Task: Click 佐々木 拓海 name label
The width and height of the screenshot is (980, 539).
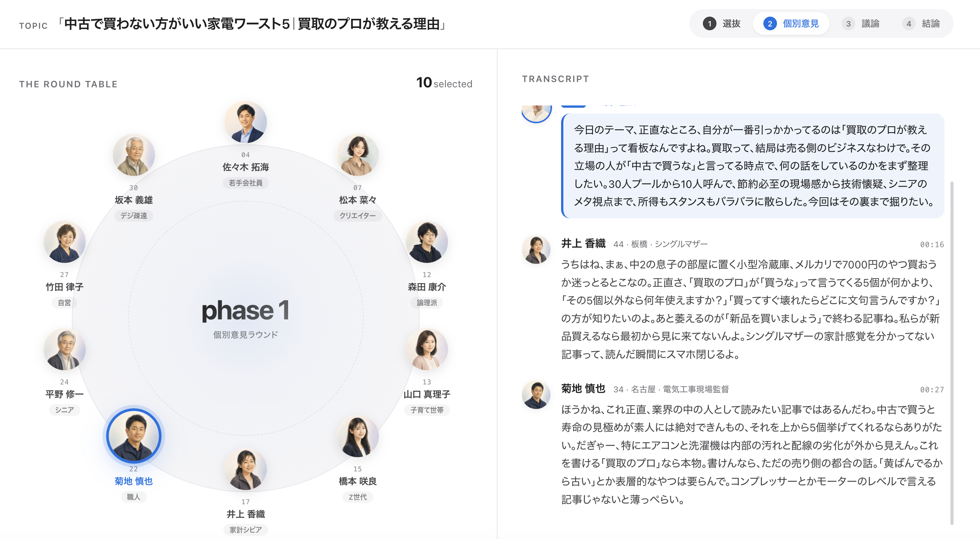Action: pyautogui.click(x=245, y=167)
